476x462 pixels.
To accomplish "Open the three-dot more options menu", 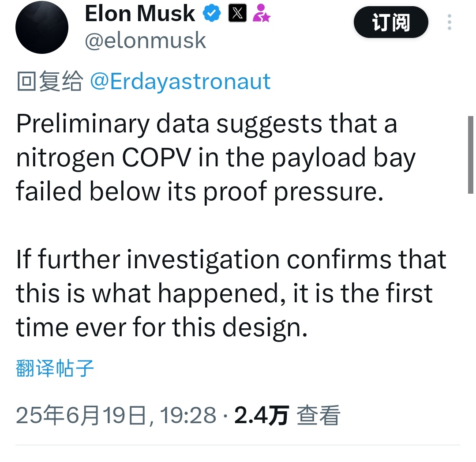I will 450,22.
